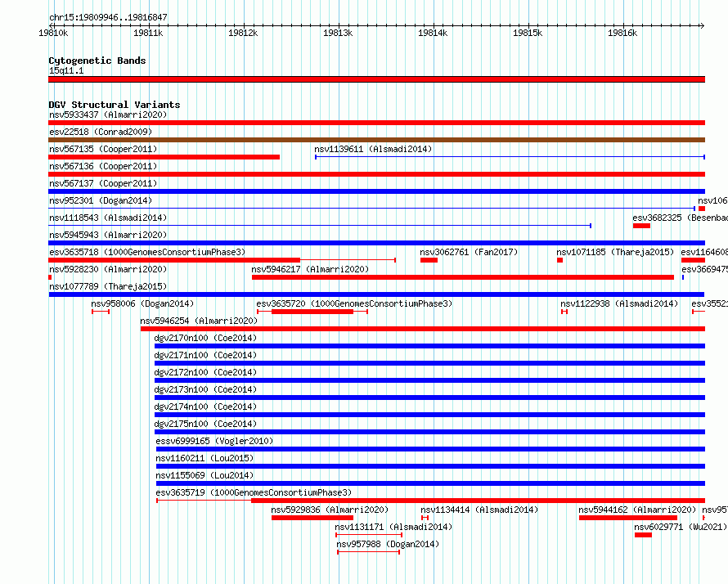728x584 pixels.
Task: Open variant essv6999165 (Vogler2010)
Action: pyautogui.click(x=214, y=441)
